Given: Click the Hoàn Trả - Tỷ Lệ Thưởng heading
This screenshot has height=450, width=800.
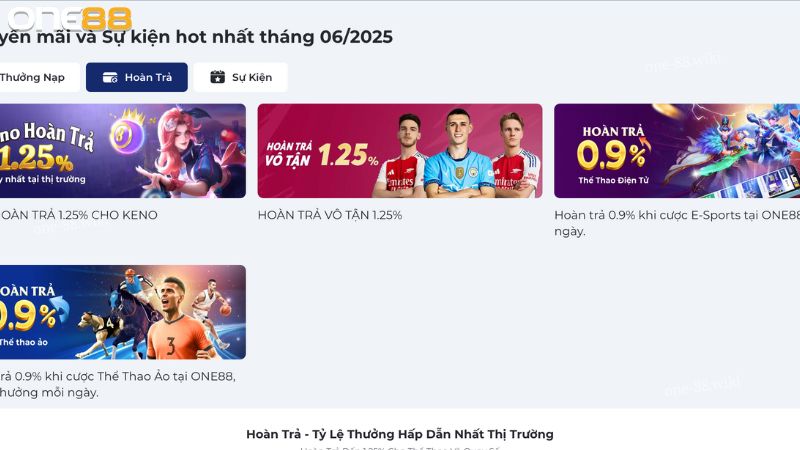Looking at the screenshot, I should [x=399, y=434].
